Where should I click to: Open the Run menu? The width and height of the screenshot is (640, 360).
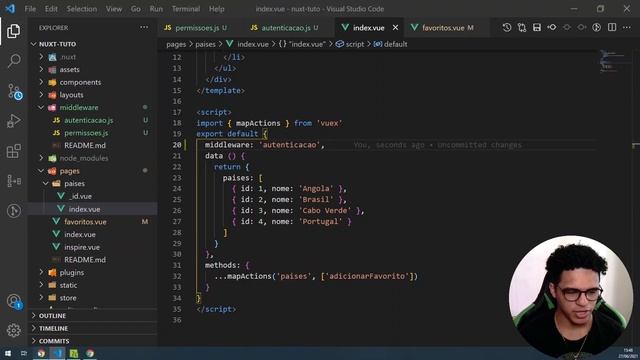tap(156, 9)
